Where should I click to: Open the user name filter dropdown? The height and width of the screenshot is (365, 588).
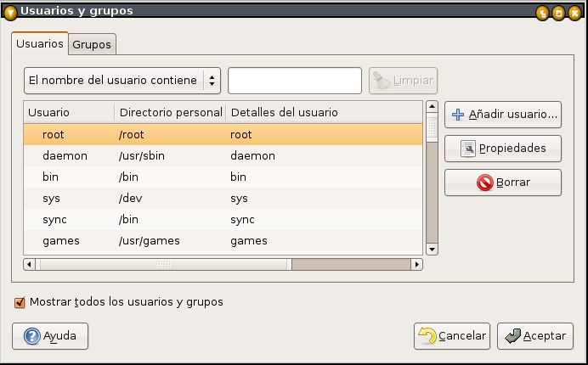[x=122, y=81]
